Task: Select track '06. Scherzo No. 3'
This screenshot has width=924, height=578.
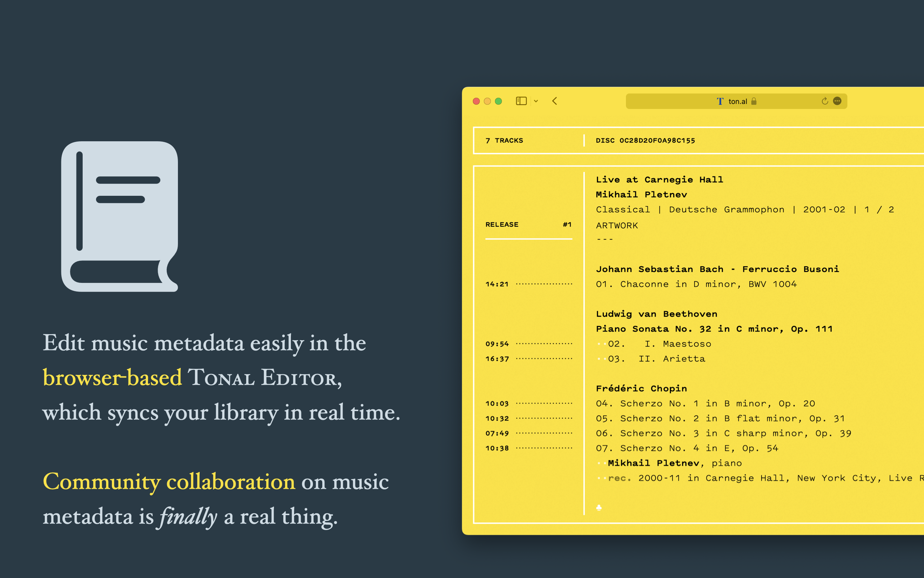Action: tap(724, 433)
